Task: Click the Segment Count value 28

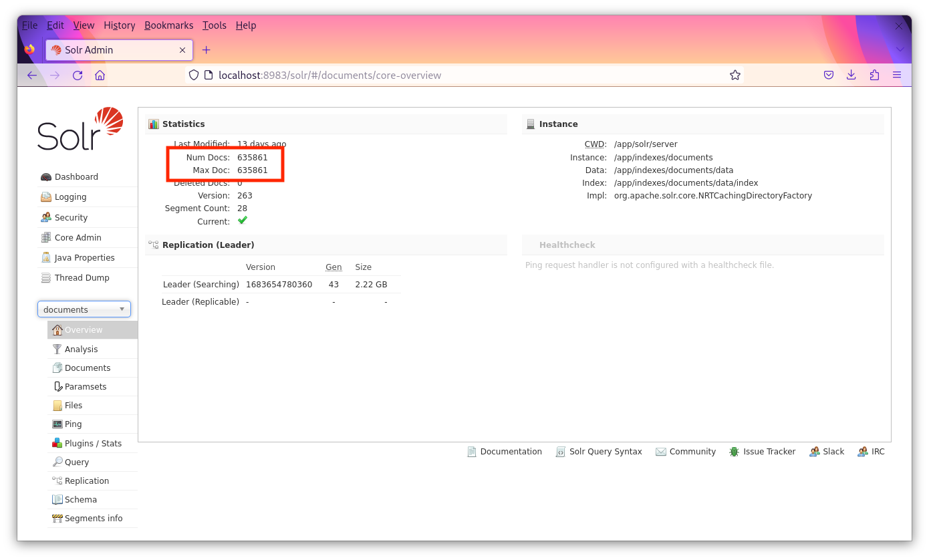Action: point(243,208)
